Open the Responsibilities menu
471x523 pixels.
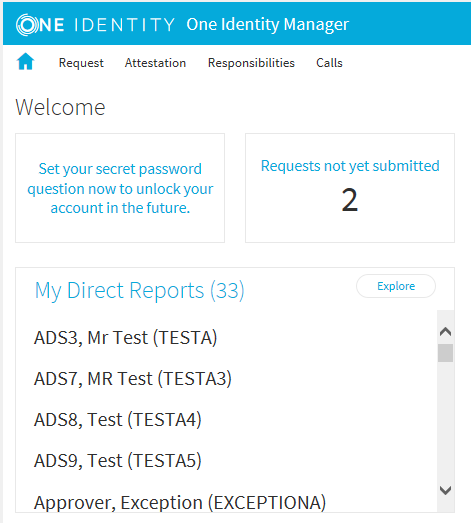[x=251, y=63]
